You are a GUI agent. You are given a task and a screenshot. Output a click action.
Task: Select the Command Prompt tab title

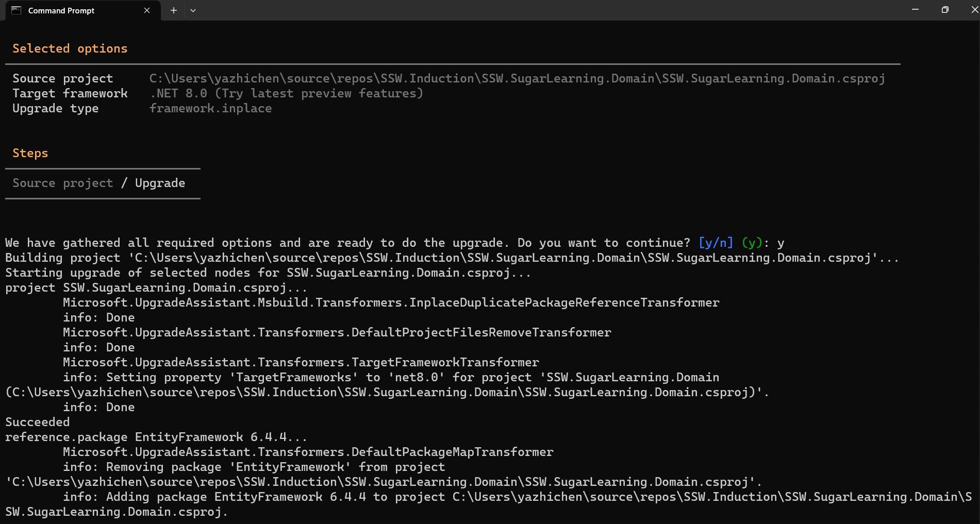tap(61, 11)
